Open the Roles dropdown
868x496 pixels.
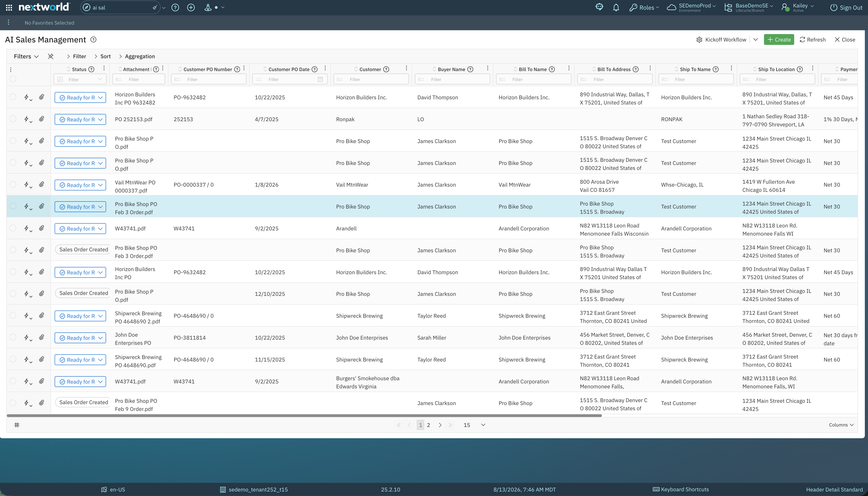pyautogui.click(x=644, y=7)
